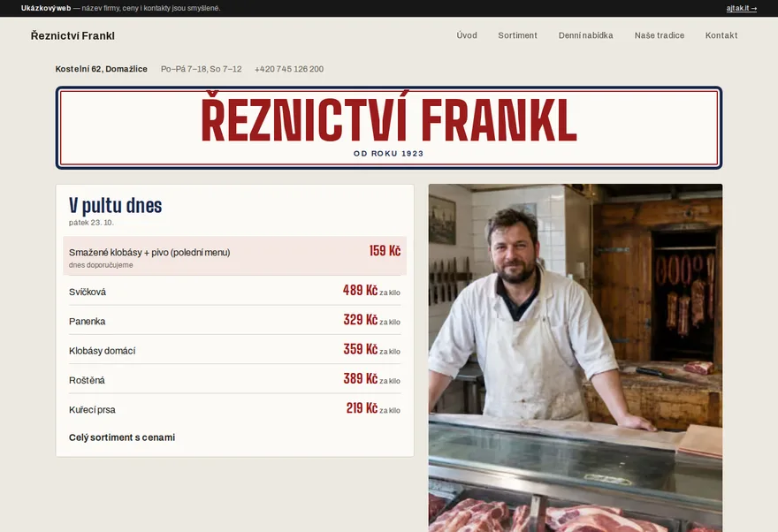Click the Klobásy domácí item
The height and width of the screenshot is (532, 778).
103,351
